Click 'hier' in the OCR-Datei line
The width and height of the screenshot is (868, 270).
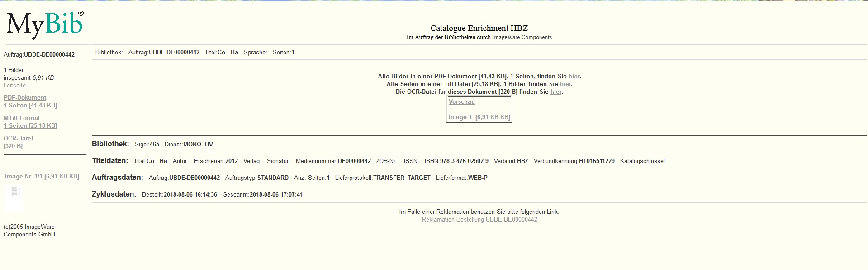point(555,92)
